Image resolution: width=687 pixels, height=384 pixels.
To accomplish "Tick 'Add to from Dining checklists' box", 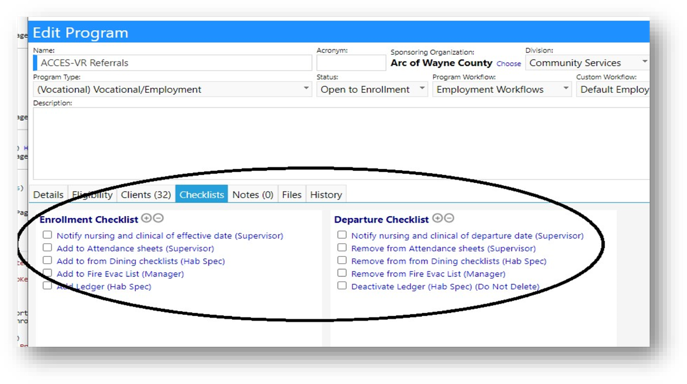I will click(x=47, y=260).
